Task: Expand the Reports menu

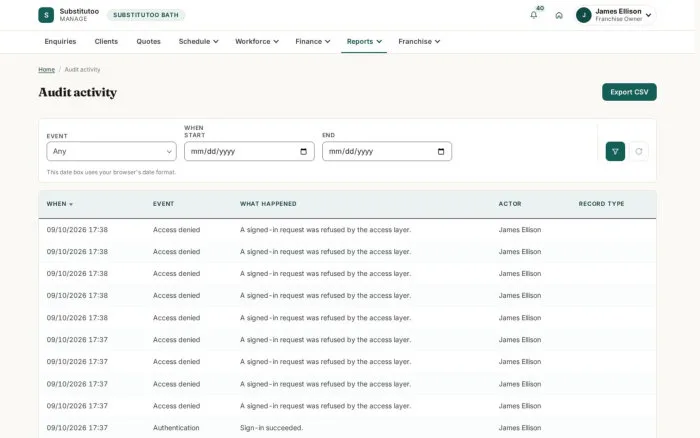Action: coord(364,42)
